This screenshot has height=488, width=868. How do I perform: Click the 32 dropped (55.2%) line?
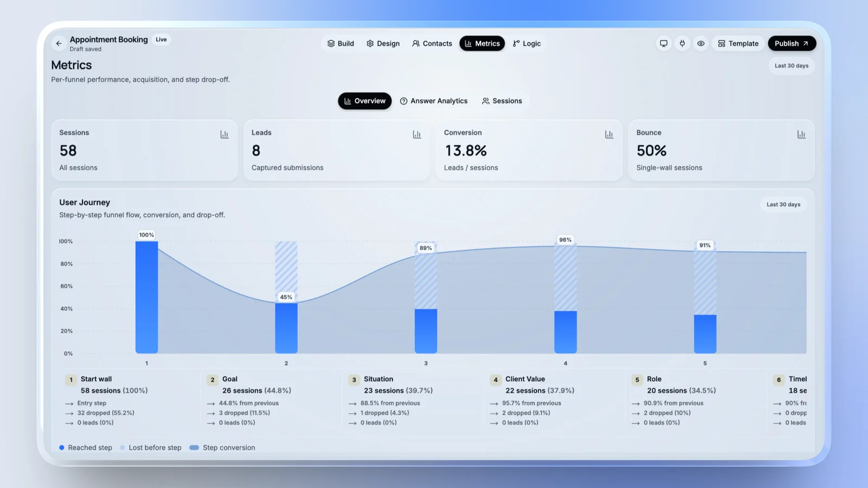click(x=106, y=413)
